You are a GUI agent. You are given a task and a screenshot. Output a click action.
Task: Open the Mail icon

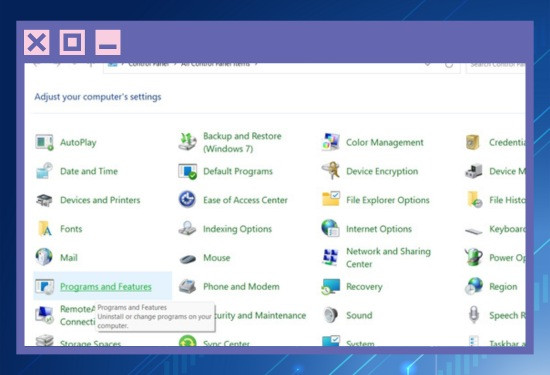44,257
